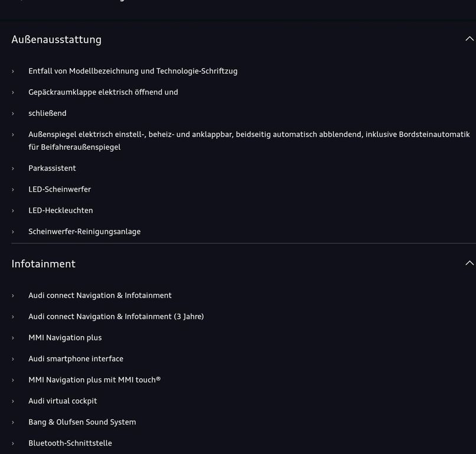
Task: Collapse the Infotainment section
Action: [470, 263]
